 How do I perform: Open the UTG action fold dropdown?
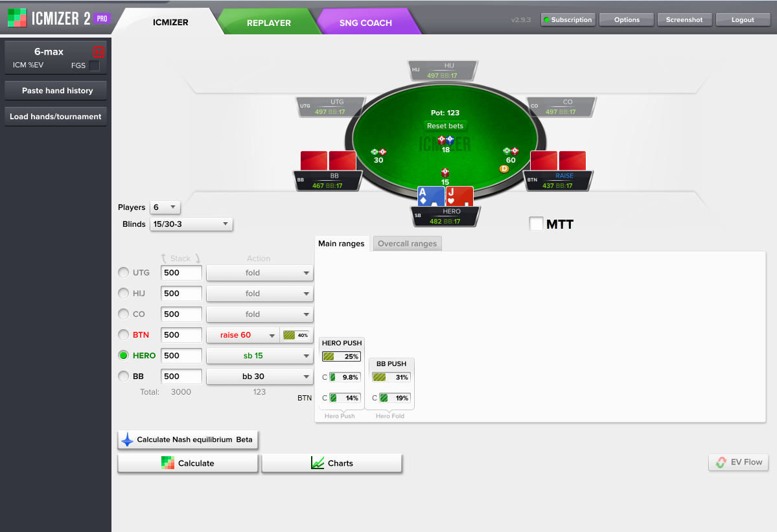260,272
